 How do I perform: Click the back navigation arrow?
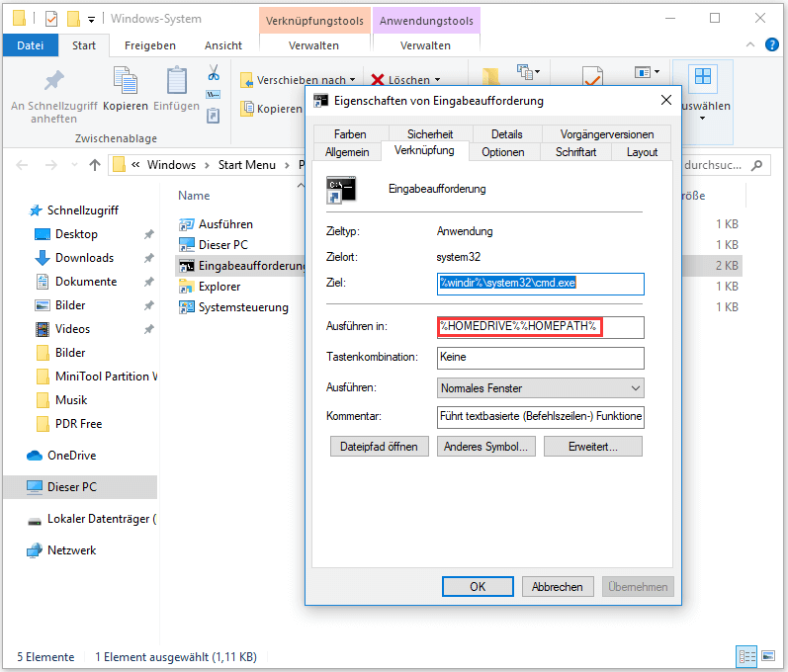22,165
